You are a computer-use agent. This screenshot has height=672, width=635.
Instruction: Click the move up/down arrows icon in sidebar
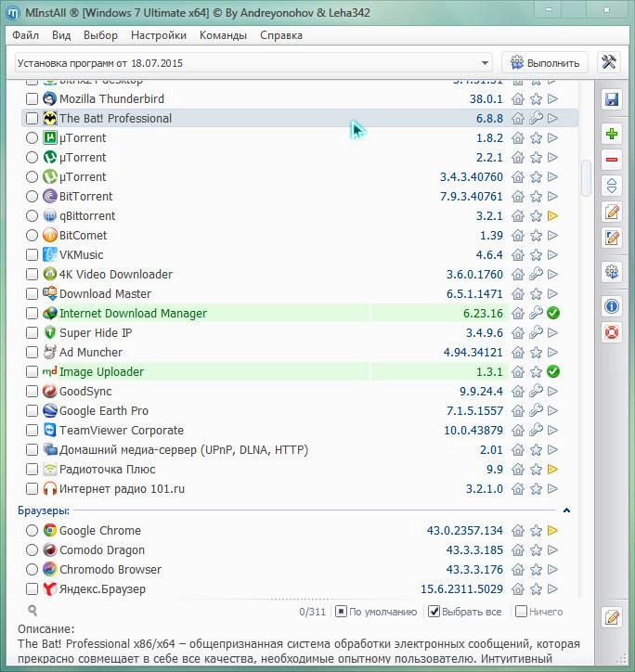(612, 186)
